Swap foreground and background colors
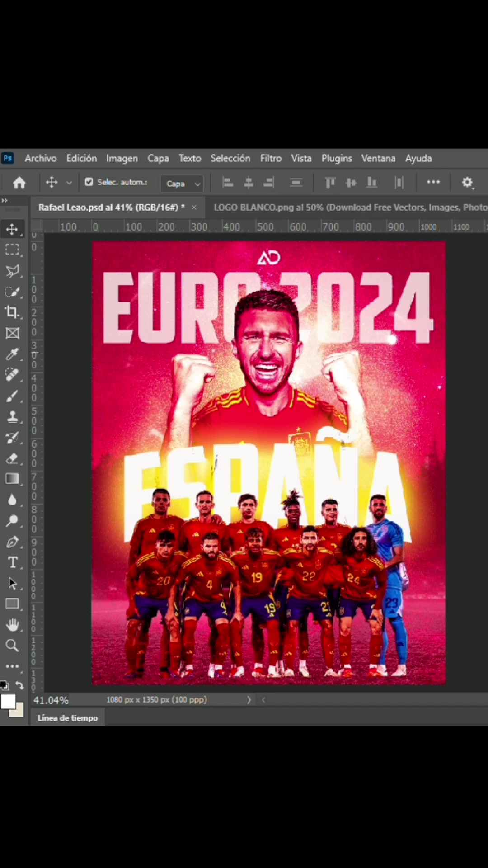Viewport: 488px width, 868px height. [19, 685]
